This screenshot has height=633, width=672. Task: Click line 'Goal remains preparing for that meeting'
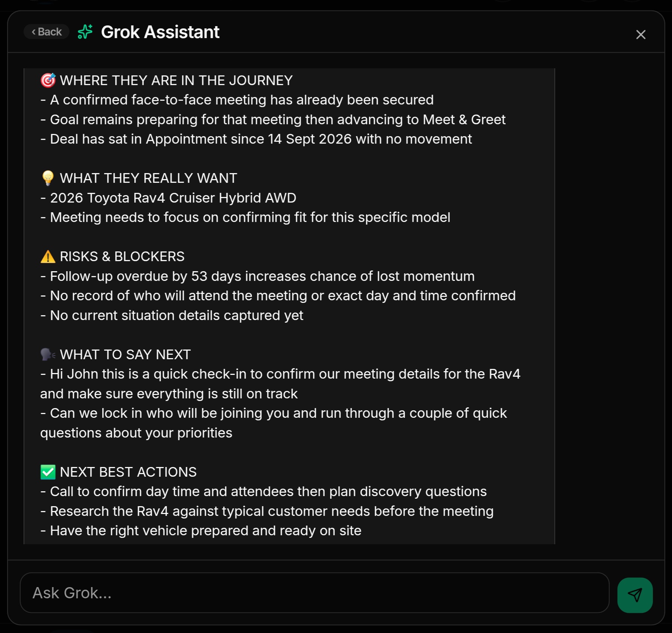[x=273, y=120]
